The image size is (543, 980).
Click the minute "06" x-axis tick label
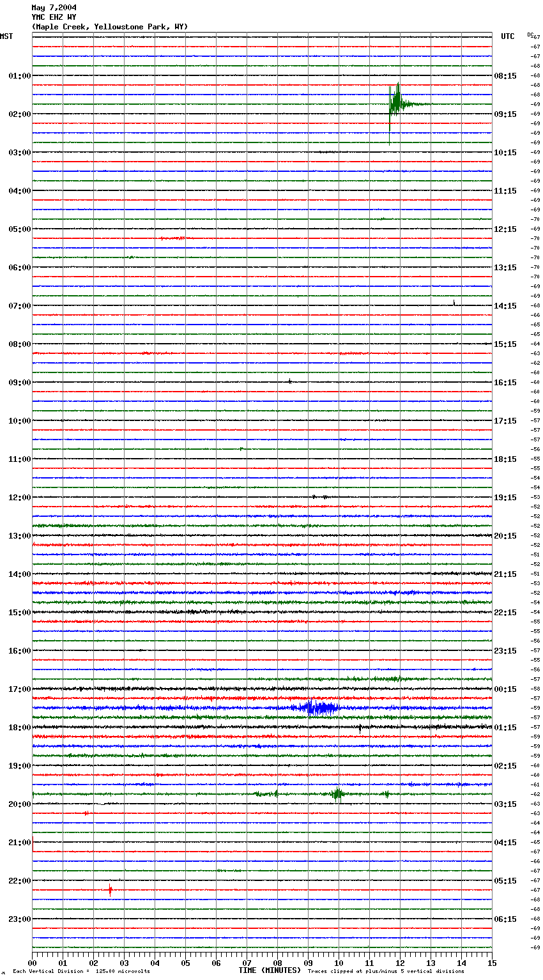[x=216, y=963]
